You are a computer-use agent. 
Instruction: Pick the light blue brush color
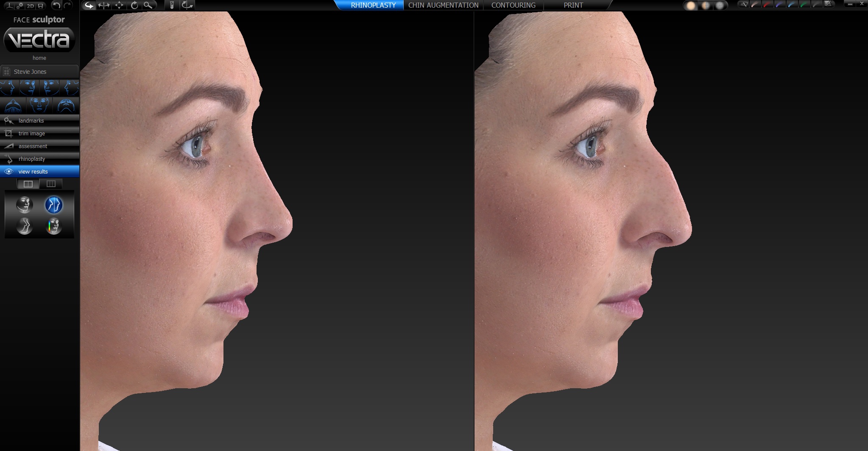pos(793,4)
